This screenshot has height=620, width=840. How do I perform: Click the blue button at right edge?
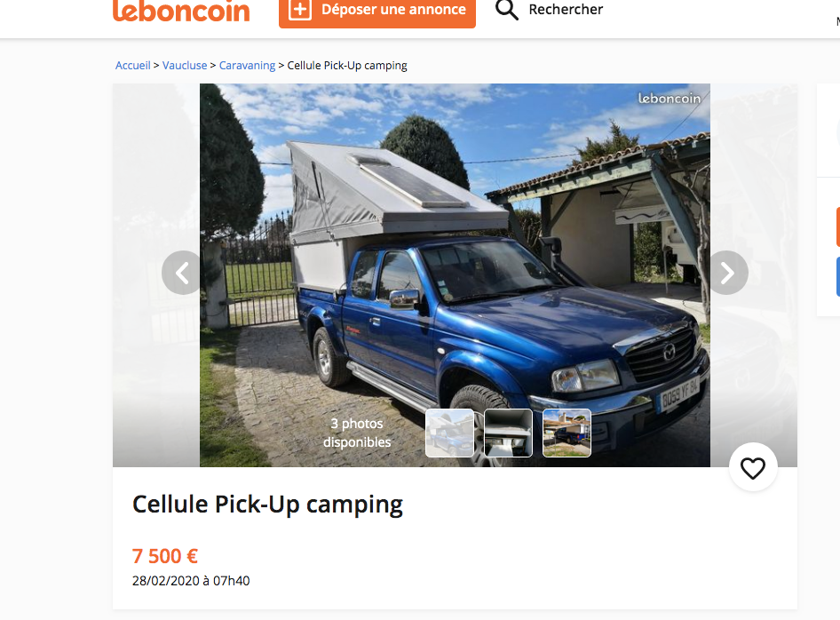coord(838,276)
